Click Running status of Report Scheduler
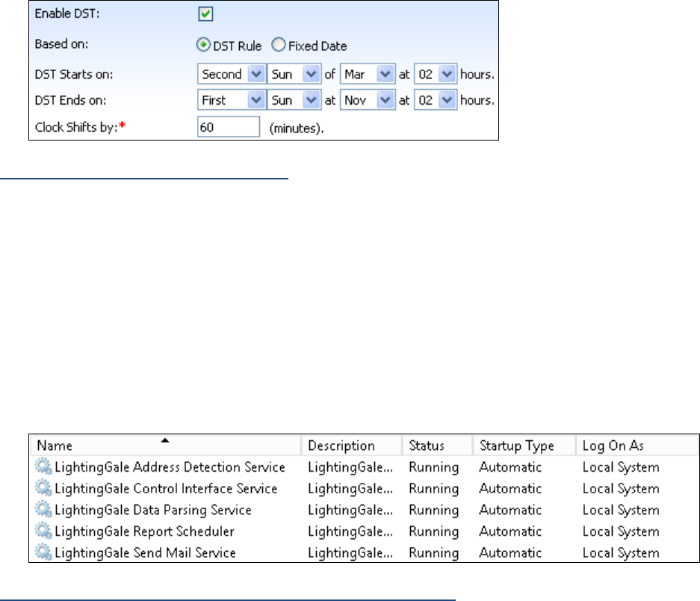Image resolution: width=700 pixels, height=601 pixels. point(433,531)
